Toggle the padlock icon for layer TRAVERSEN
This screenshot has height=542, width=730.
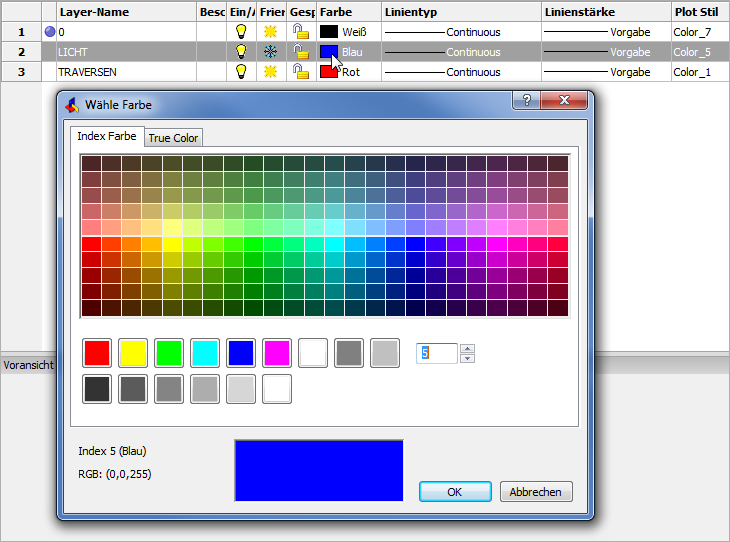pos(300,72)
